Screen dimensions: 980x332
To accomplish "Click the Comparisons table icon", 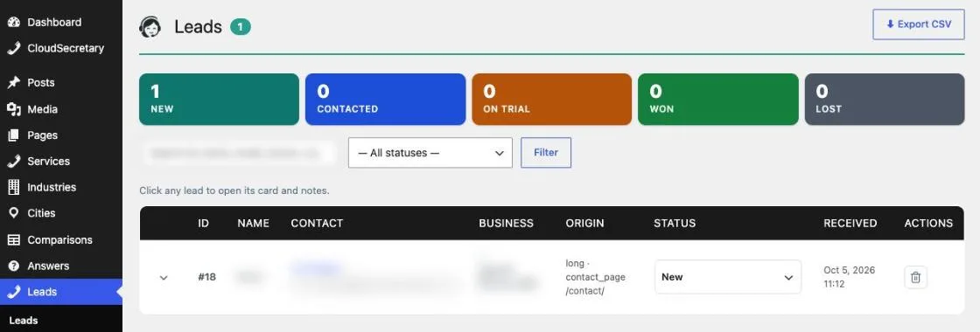I will click(14, 239).
